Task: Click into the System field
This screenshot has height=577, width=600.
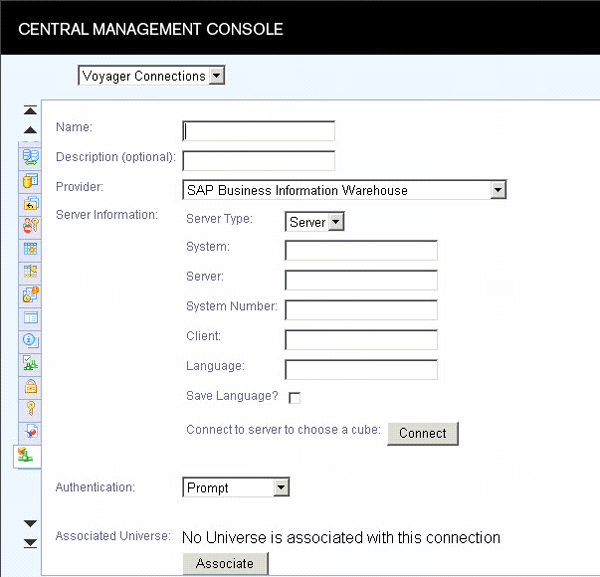Action: (x=361, y=250)
